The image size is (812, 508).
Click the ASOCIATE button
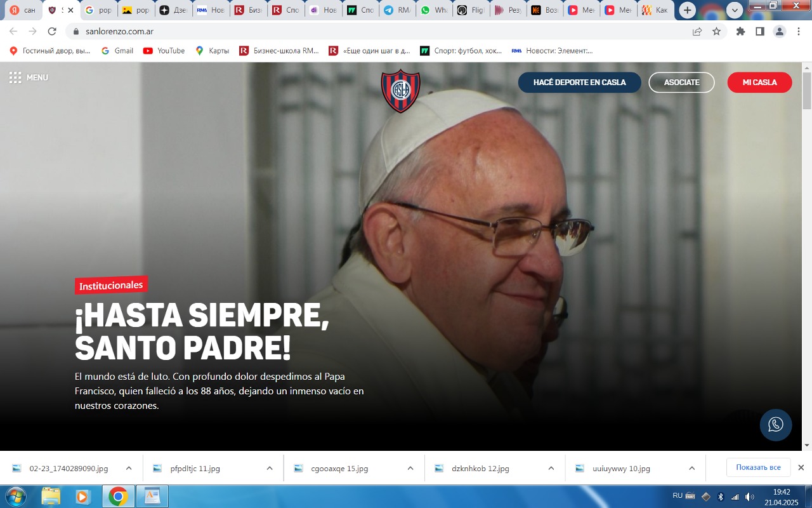(x=681, y=83)
